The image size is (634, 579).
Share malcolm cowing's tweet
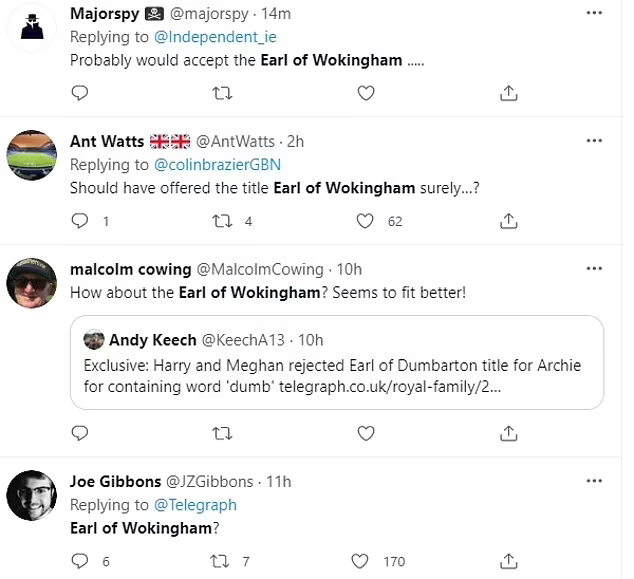click(x=508, y=434)
